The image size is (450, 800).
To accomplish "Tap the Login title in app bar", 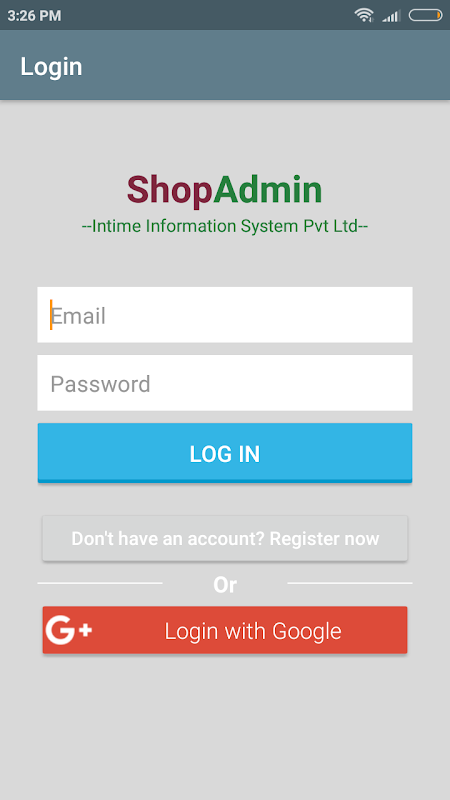I will (x=51, y=67).
